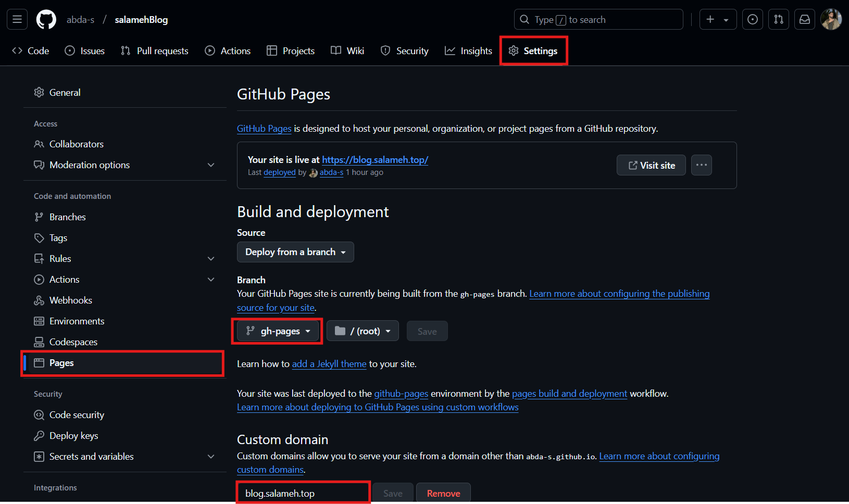
Task: Switch to the Actions repository tab
Action: [x=228, y=51]
